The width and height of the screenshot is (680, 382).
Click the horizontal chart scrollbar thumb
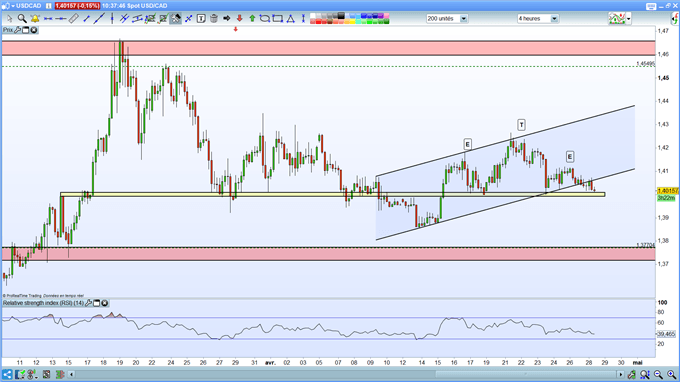pyautogui.click(x=525, y=374)
